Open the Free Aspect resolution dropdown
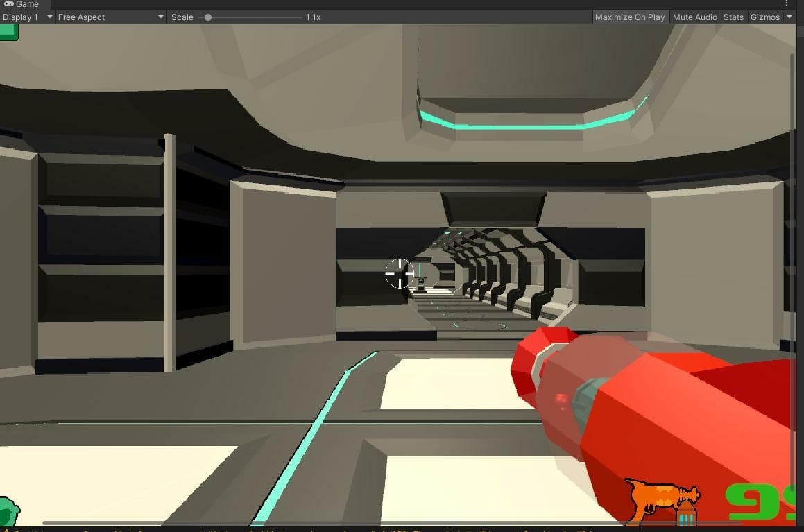 point(111,17)
